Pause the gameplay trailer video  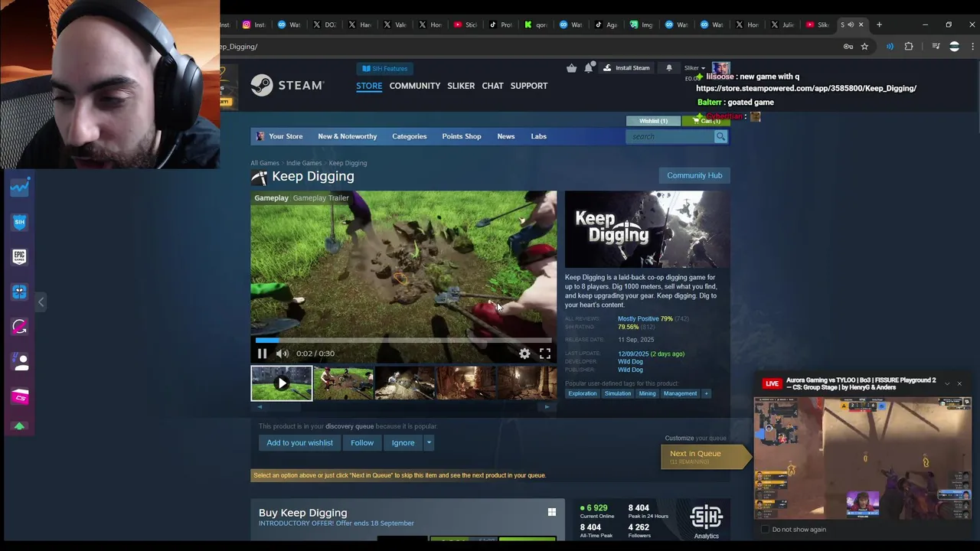[x=262, y=354]
